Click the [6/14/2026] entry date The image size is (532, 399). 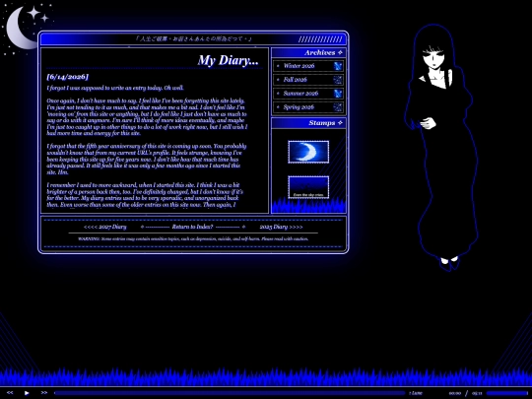(x=68, y=77)
